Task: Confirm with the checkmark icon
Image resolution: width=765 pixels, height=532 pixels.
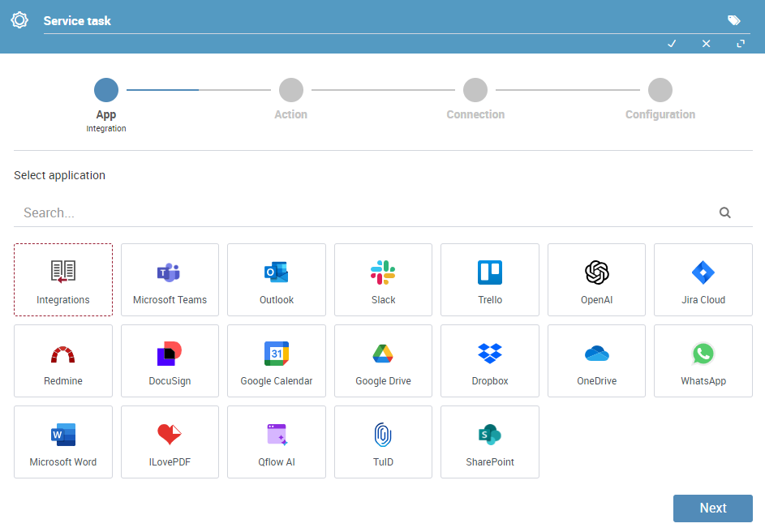Action: click(x=672, y=44)
